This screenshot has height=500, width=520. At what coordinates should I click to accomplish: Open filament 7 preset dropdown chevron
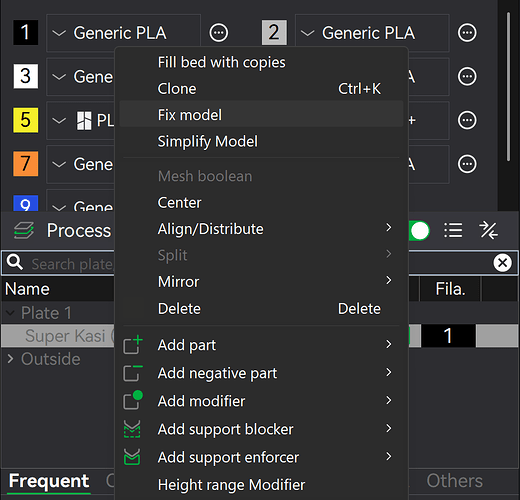coord(59,164)
